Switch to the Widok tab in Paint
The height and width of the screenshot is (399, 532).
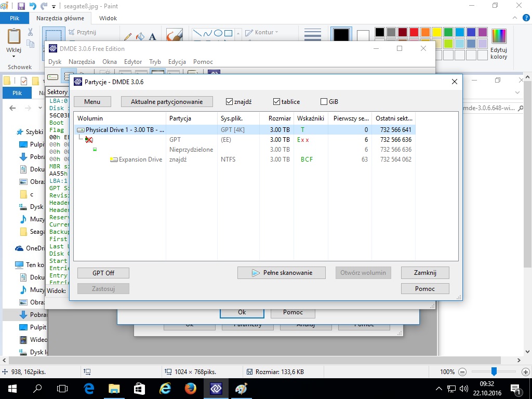108,18
